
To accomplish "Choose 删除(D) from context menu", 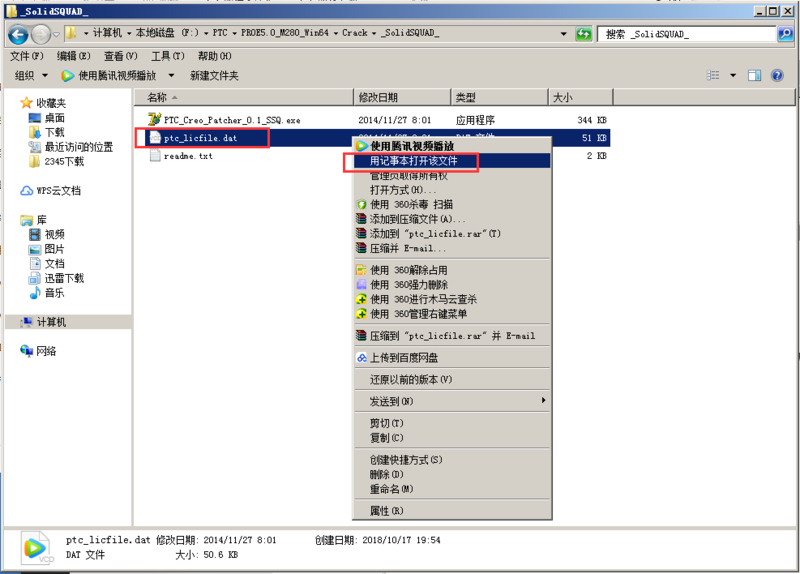I will 453,475.
